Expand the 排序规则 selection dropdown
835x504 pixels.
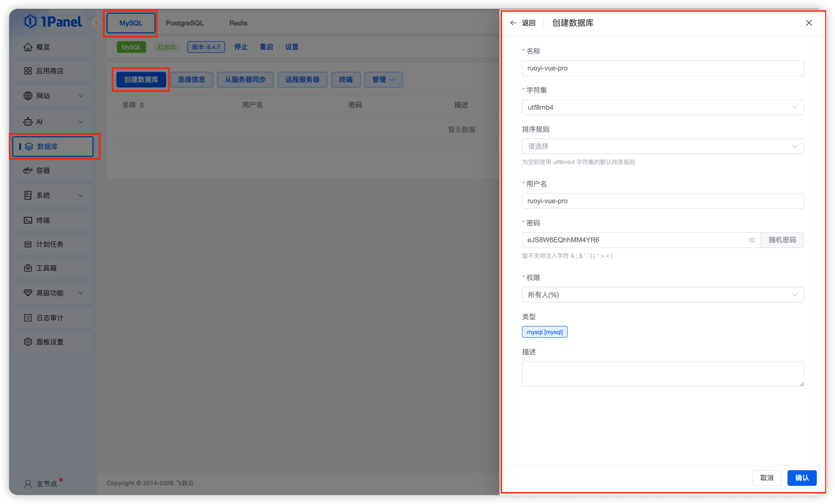[662, 147]
